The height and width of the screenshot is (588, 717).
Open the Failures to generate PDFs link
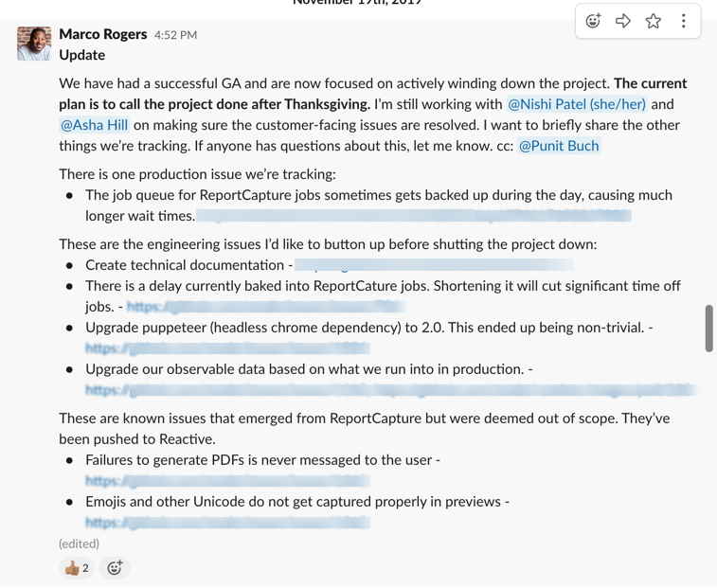[x=227, y=481]
